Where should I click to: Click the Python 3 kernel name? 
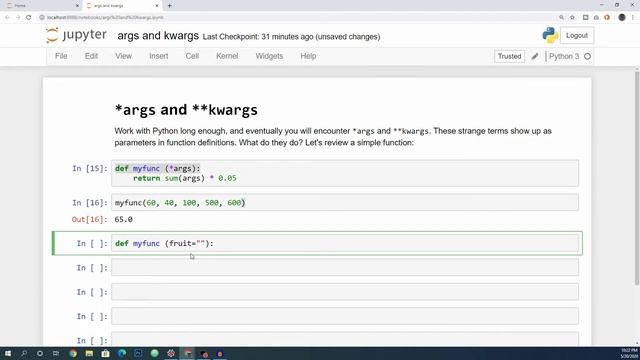(x=564, y=56)
